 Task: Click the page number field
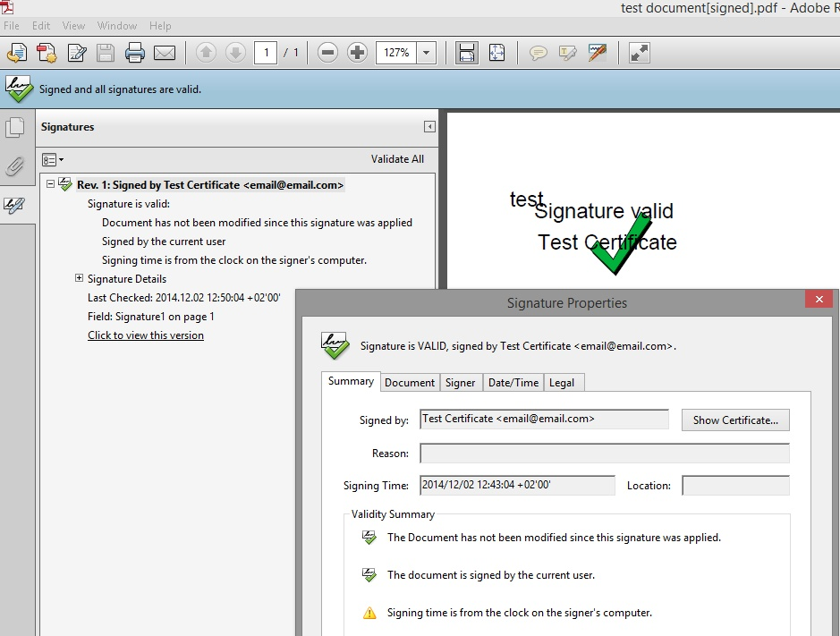pyautogui.click(x=265, y=53)
